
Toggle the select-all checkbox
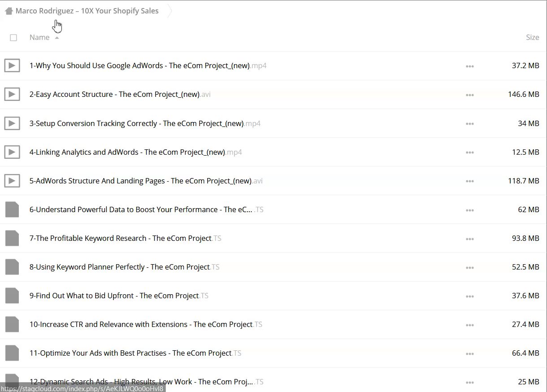tap(13, 38)
